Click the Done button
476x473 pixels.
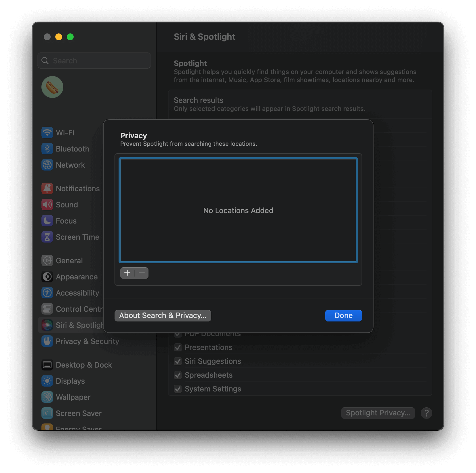pyautogui.click(x=343, y=315)
